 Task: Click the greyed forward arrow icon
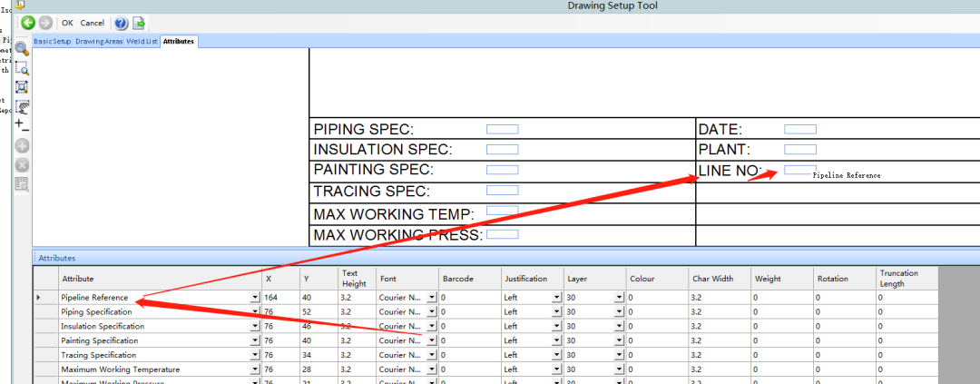coord(45,23)
